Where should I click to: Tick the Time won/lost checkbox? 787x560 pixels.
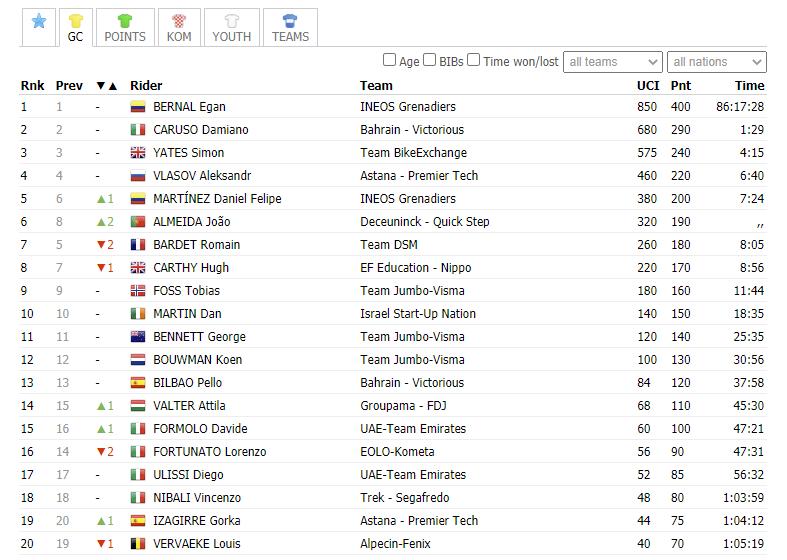pos(473,60)
